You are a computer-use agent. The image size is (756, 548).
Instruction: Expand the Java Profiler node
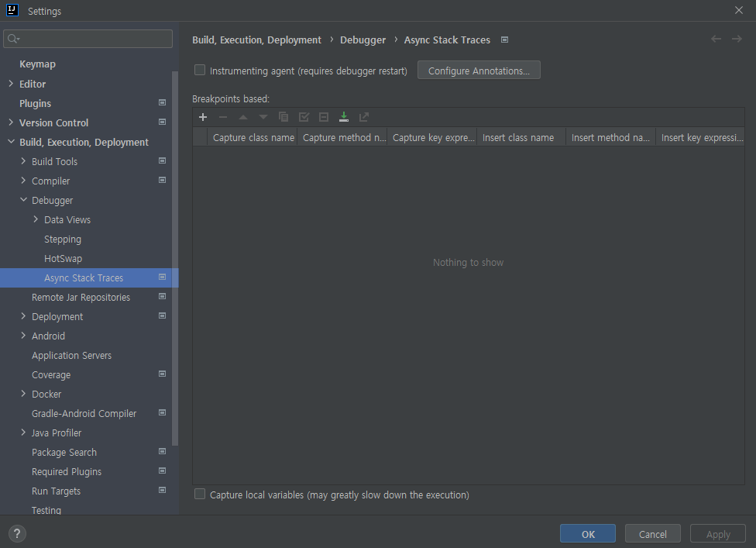(x=23, y=433)
